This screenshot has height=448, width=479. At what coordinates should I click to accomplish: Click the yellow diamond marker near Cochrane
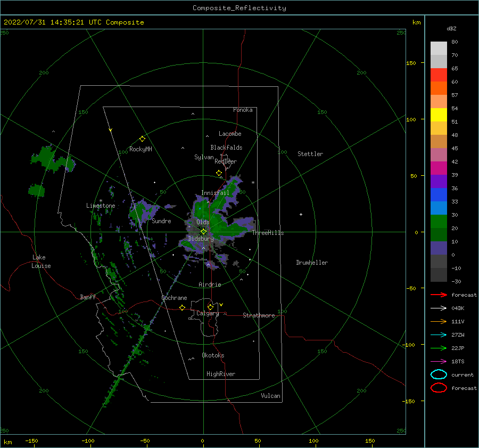[183, 308]
